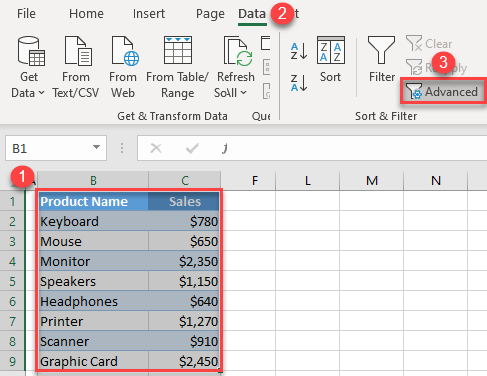
Task: Select the Scanner cell
Action: click(93, 341)
